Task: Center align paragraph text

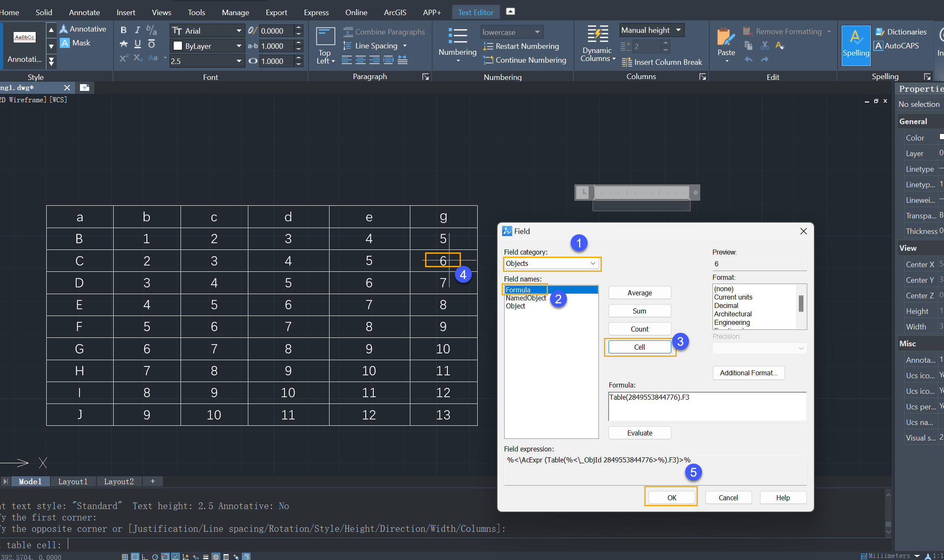Action: pyautogui.click(x=361, y=60)
